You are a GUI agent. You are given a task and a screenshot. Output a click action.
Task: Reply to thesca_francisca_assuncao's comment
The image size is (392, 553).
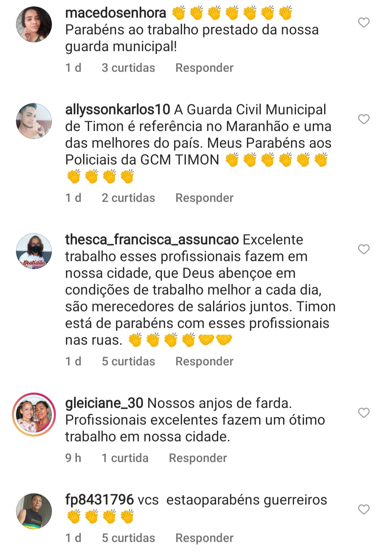pos(204,362)
